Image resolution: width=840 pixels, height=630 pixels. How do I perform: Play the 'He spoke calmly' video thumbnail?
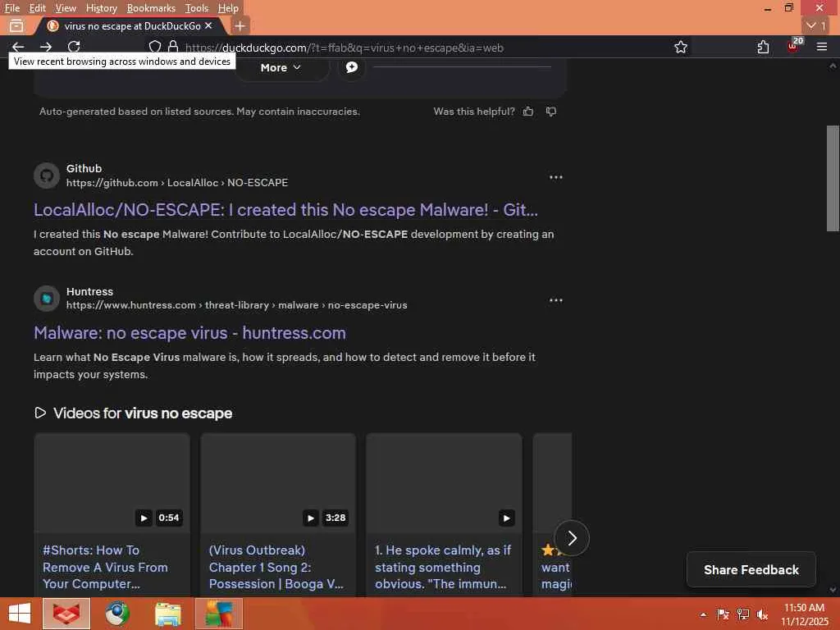(444, 483)
